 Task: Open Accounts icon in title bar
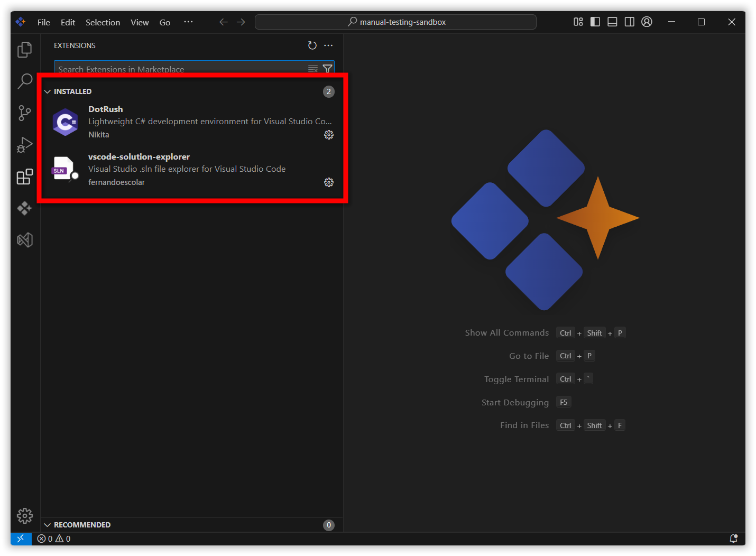[x=647, y=22]
